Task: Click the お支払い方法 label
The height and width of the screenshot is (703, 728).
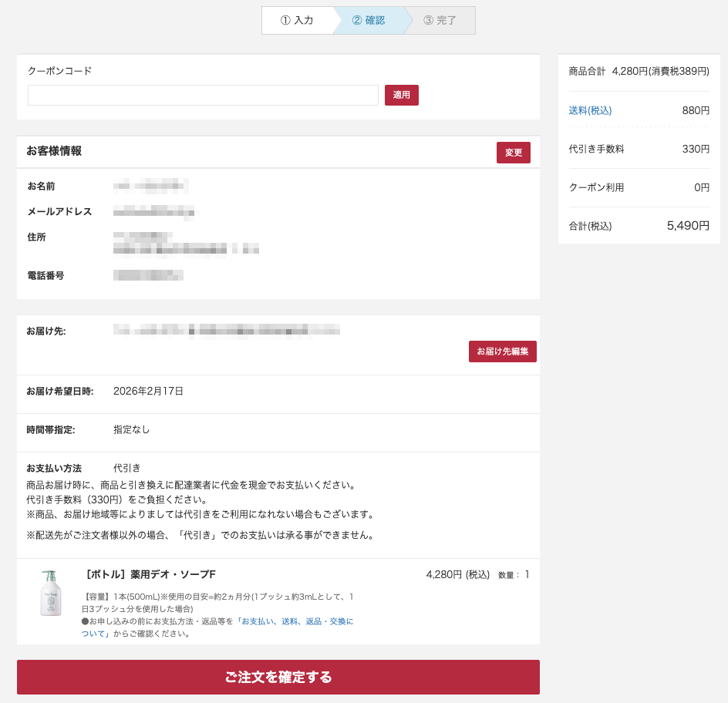Action: coord(54,468)
